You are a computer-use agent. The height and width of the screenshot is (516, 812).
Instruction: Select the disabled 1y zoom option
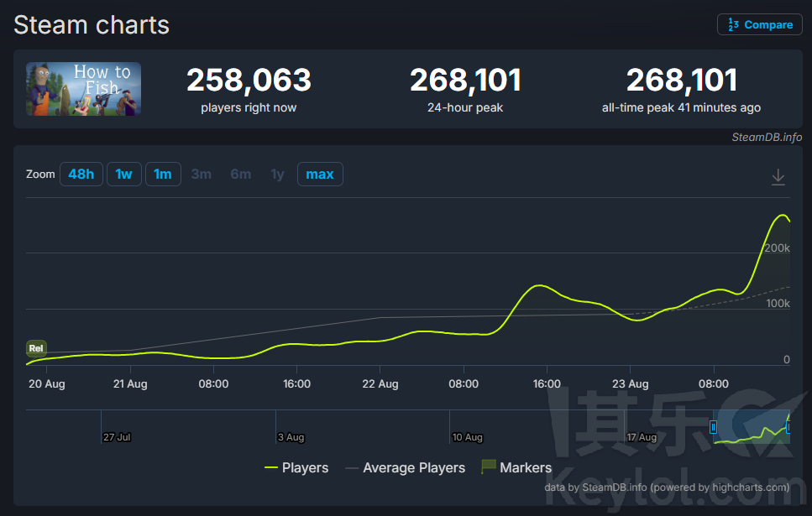click(278, 174)
